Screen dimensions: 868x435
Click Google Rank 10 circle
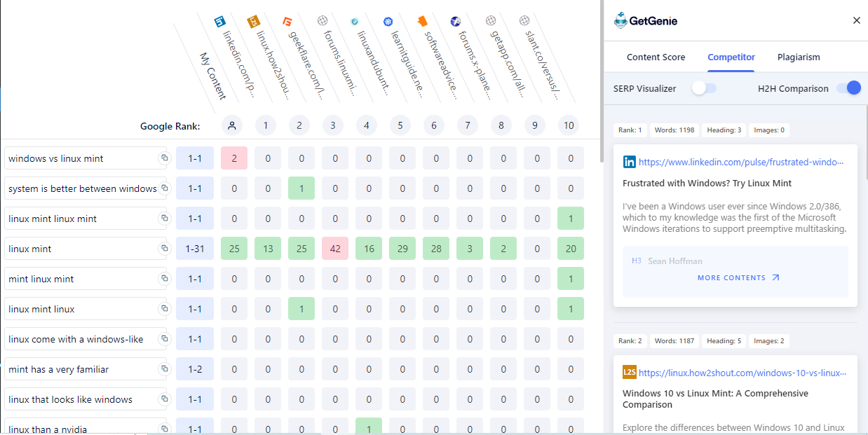point(569,126)
